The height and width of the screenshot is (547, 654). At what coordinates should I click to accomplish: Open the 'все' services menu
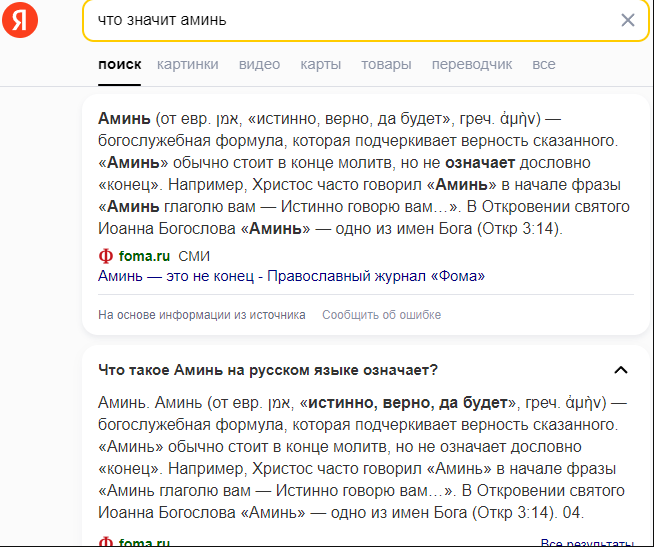coord(543,64)
